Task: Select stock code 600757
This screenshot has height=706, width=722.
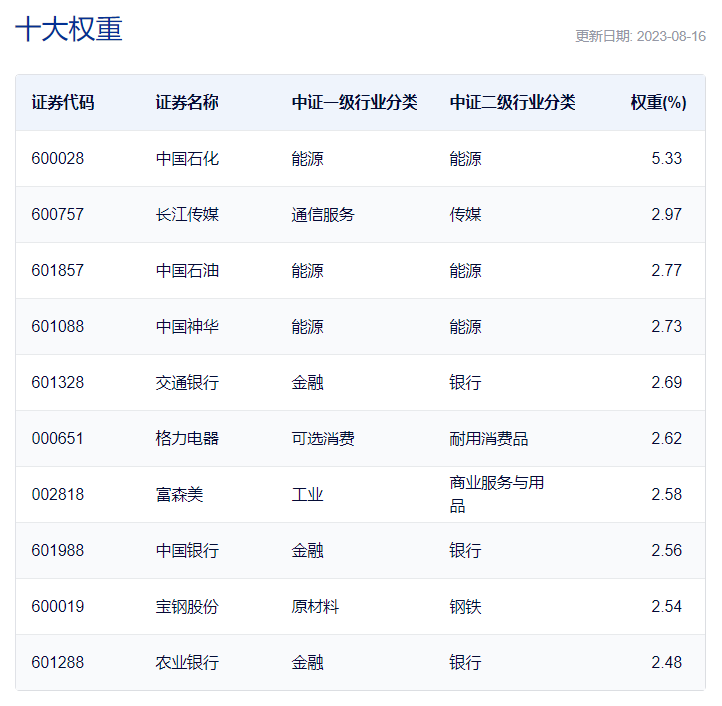Action: 58,214
